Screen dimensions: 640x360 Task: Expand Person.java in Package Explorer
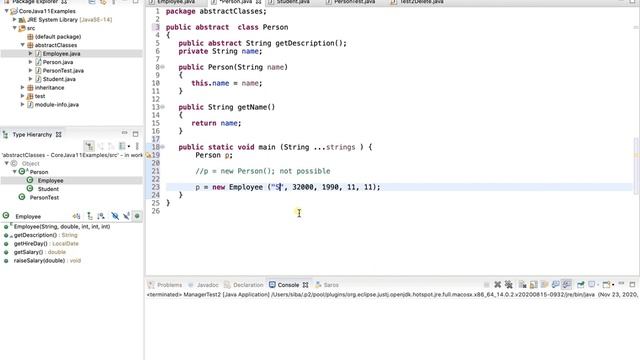coord(31,62)
